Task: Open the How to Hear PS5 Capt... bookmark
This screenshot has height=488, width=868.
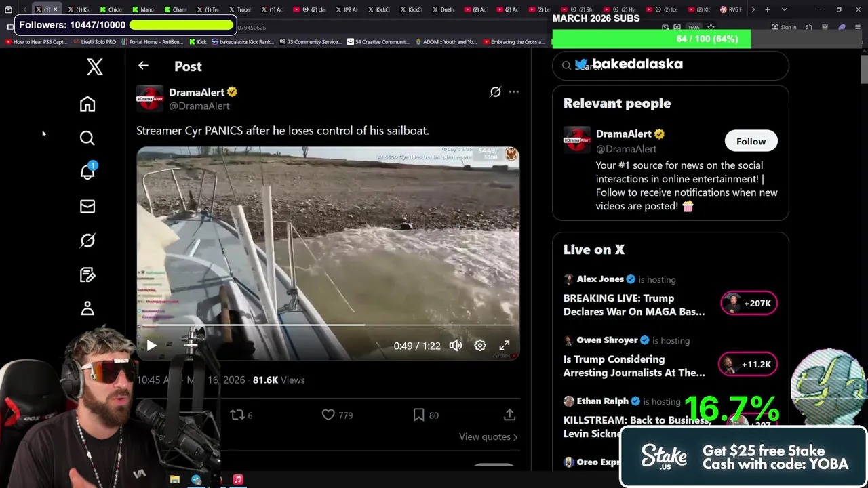Action: click(x=36, y=42)
